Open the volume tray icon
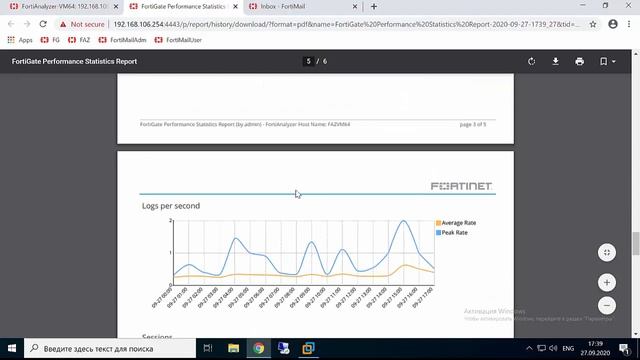 point(553,349)
